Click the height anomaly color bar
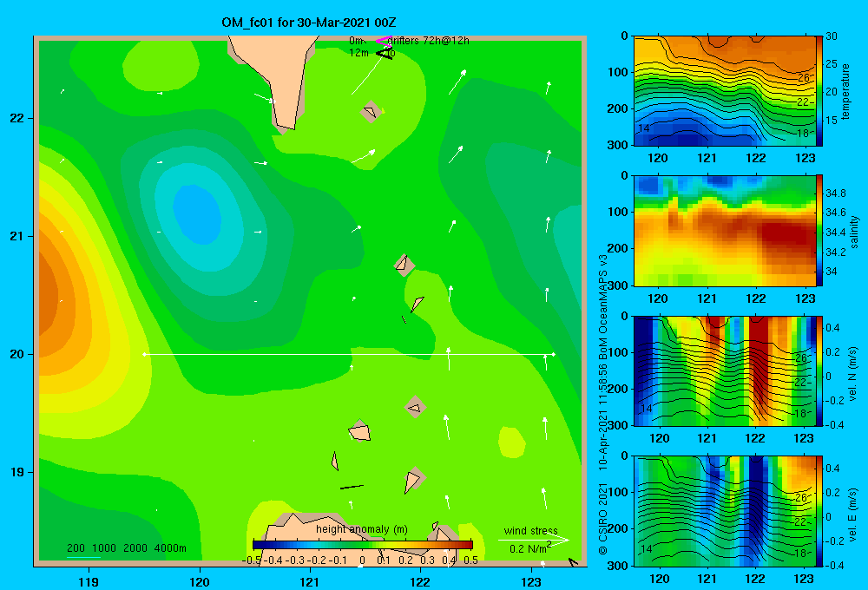Image resolution: width=868 pixels, height=590 pixels. 363,545
